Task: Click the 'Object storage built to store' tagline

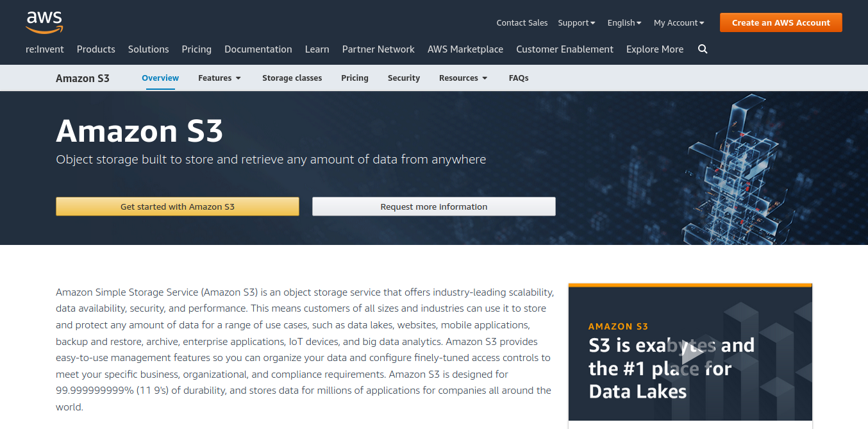Action: tap(271, 159)
